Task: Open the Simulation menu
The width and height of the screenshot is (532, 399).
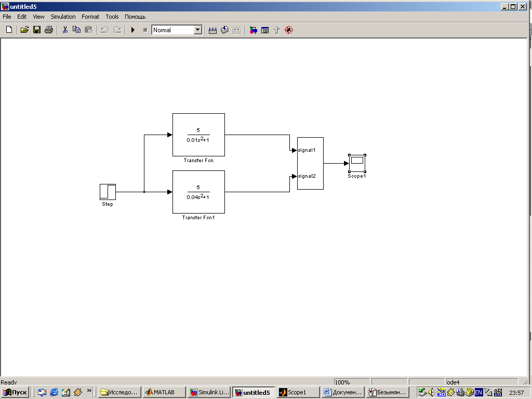Action: tap(63, 17)
